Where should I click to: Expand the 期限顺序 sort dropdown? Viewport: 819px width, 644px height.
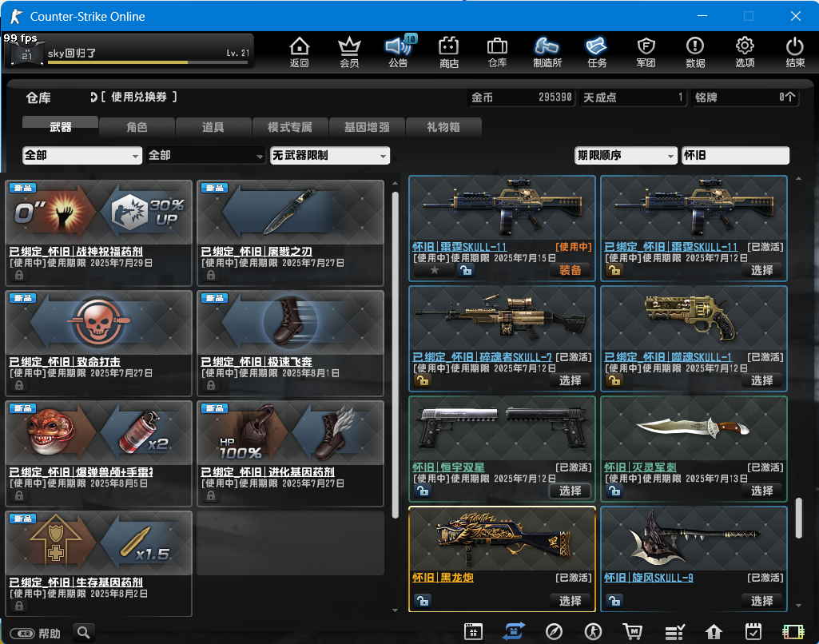[x=626, y=155]
